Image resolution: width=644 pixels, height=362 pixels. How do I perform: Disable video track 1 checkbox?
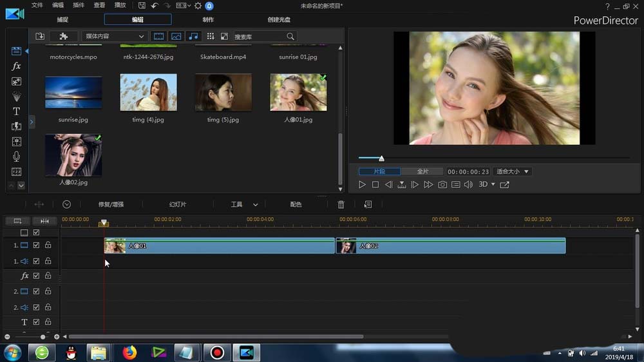[37, 245]
